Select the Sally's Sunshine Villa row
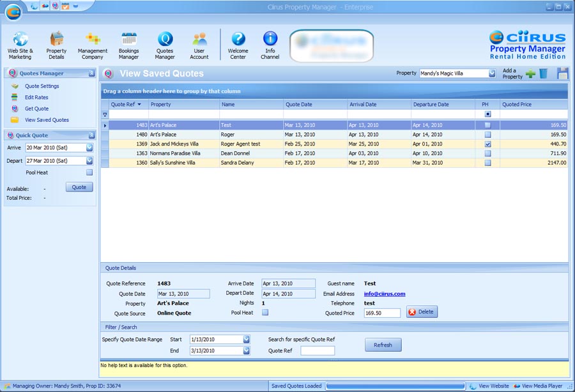 (x=334, y=163)
